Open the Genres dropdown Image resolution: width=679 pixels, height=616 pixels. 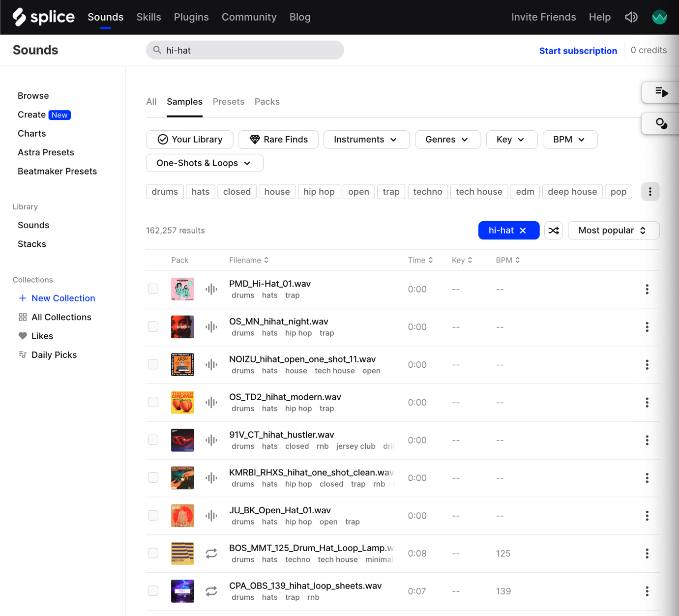(x=447, y=139)
